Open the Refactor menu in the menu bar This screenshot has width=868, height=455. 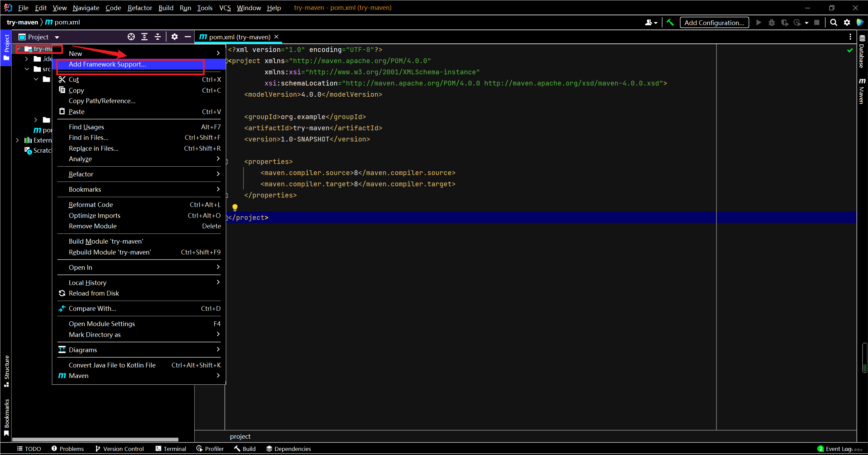tap(139, 7)
